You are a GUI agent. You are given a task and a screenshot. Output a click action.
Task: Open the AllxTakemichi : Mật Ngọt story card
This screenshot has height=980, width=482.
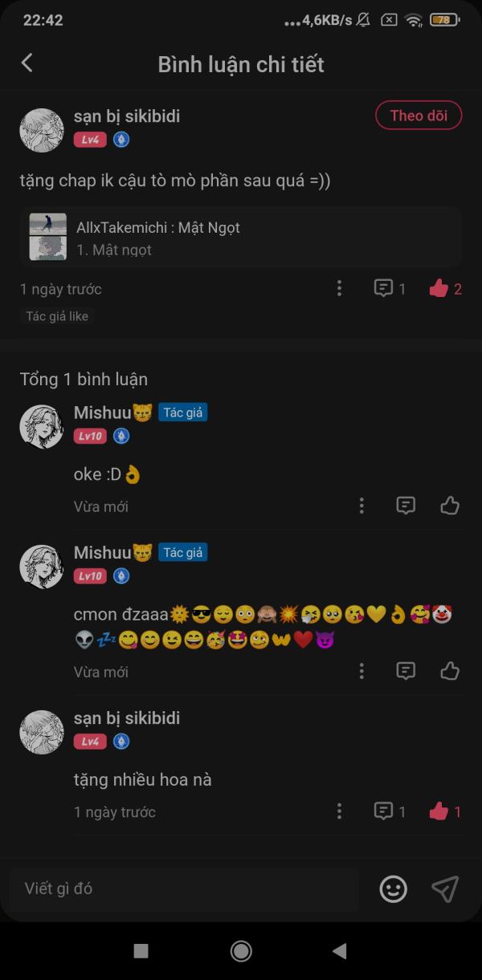(x=241, y=238)
